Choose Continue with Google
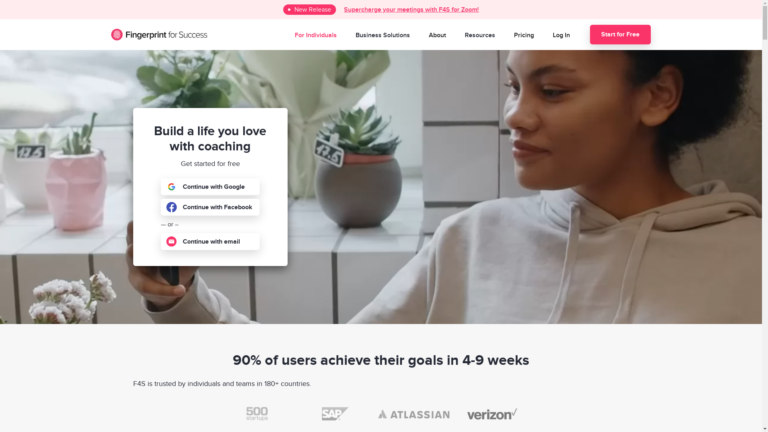This screenshot has height=432, width=768. [x=210, y=187]
